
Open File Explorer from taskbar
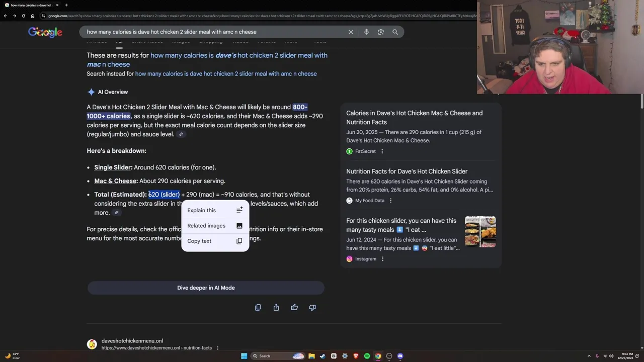tap(311, 356)
